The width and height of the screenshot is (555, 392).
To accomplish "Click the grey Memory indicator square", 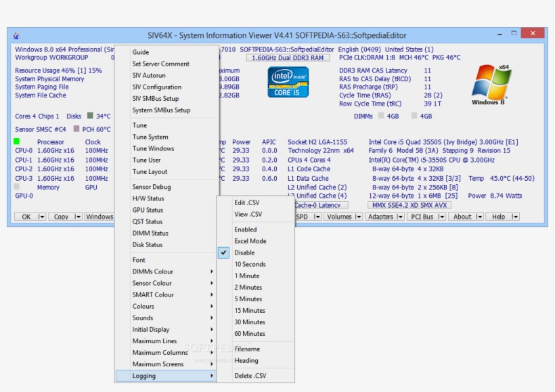I will point(17,187).
